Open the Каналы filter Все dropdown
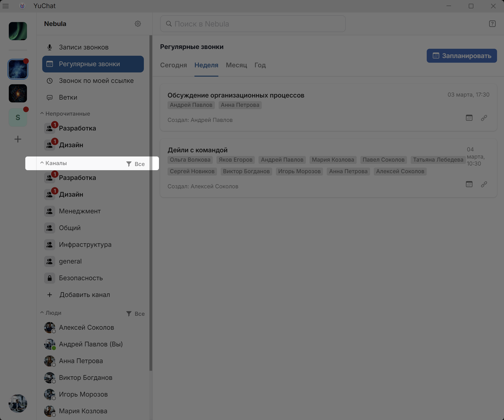Viewport: 504px width, 420px height. tap(135, 164)
